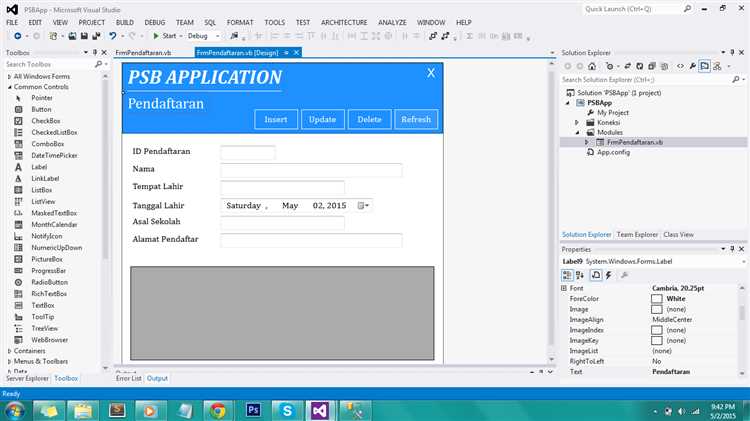Click Delete button on the form
The image size is (750, 421).
(369, 120)
